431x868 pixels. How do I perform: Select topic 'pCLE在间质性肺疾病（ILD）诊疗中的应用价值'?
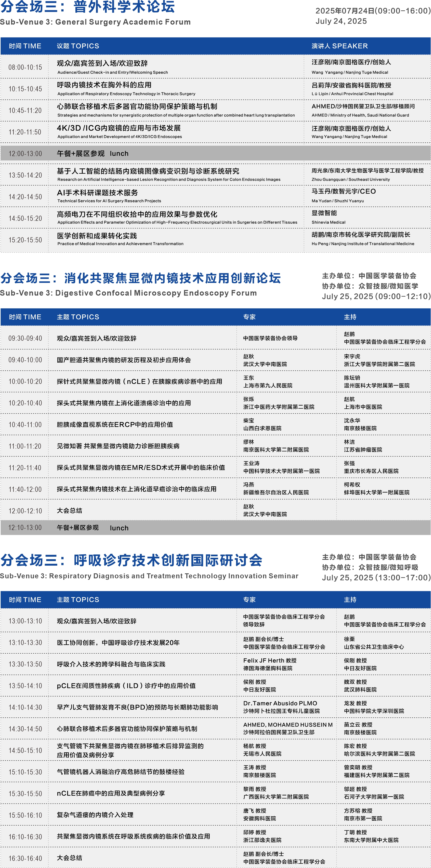point(126,686)
